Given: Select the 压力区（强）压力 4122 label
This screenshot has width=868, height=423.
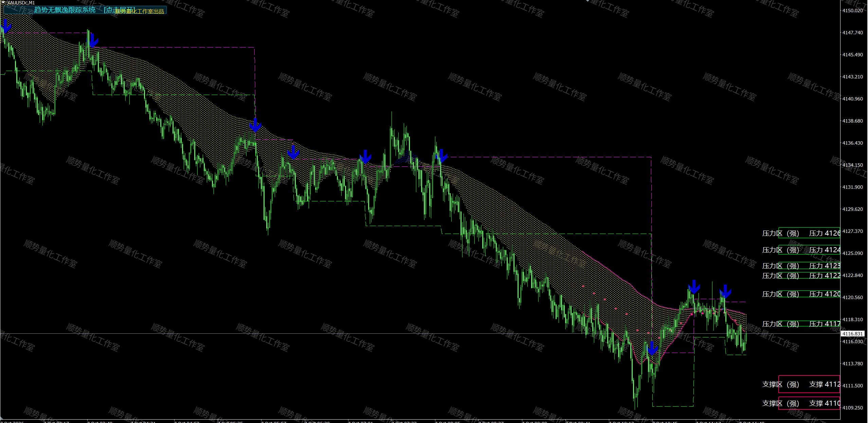Looking at the screenshot, I should pos(801,276).
